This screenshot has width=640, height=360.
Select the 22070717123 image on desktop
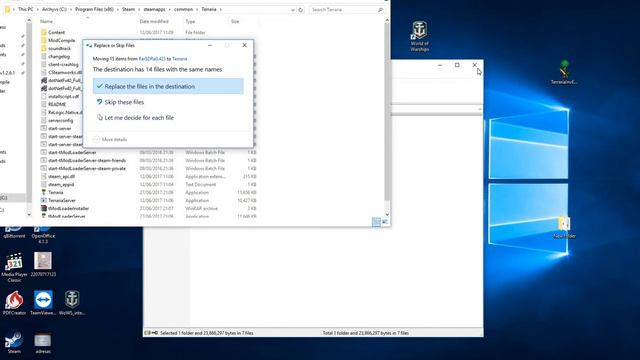tap(43, 264)
